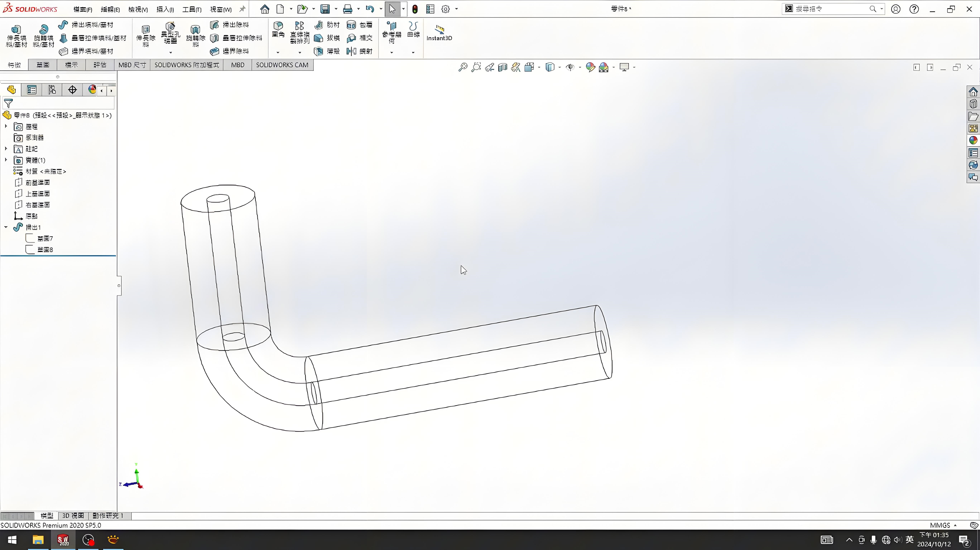Viewport: 980px width, 550px height.
Task: Open the ConfigurationManager tab in left panel
Action: (52, 90)
